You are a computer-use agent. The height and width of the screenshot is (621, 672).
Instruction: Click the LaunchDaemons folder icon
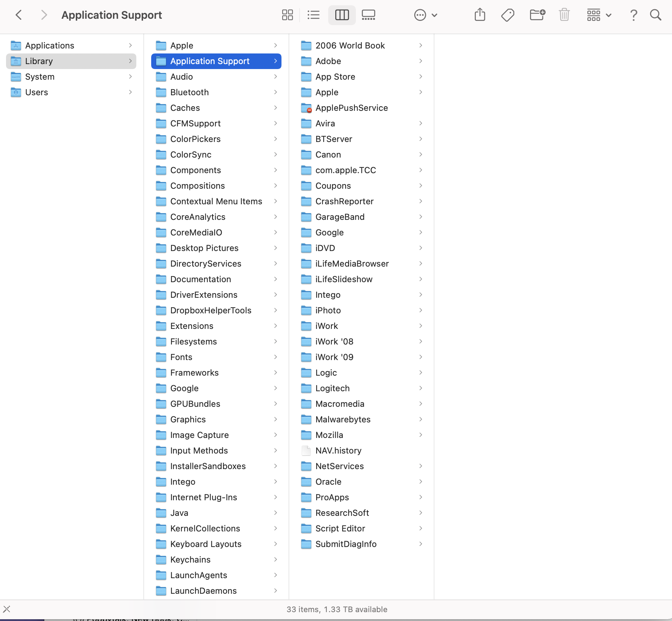(161, 591)
